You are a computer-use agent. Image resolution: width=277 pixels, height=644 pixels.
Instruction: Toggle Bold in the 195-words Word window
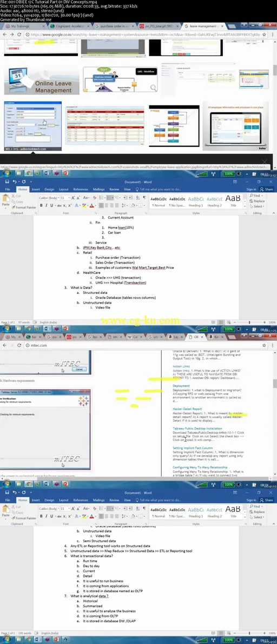(41, 516)
